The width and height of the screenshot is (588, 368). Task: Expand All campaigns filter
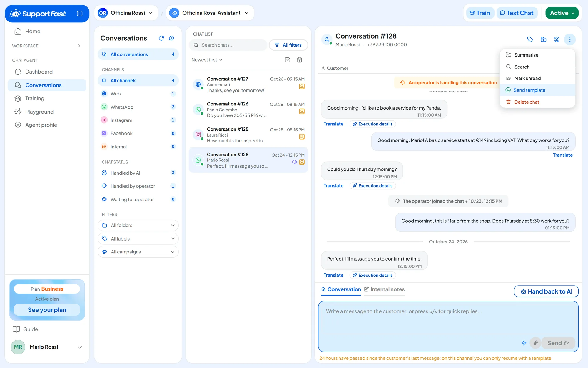(x=138, y=252)
